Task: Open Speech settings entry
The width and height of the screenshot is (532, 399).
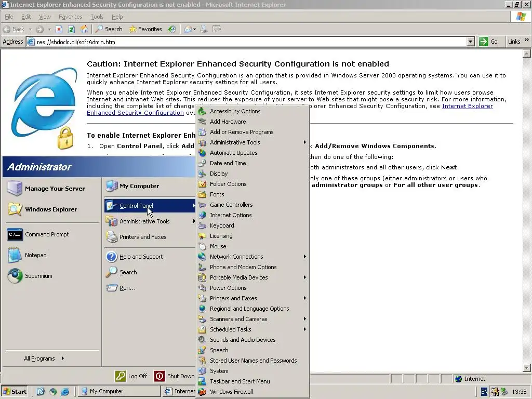Action: (253, 350)
